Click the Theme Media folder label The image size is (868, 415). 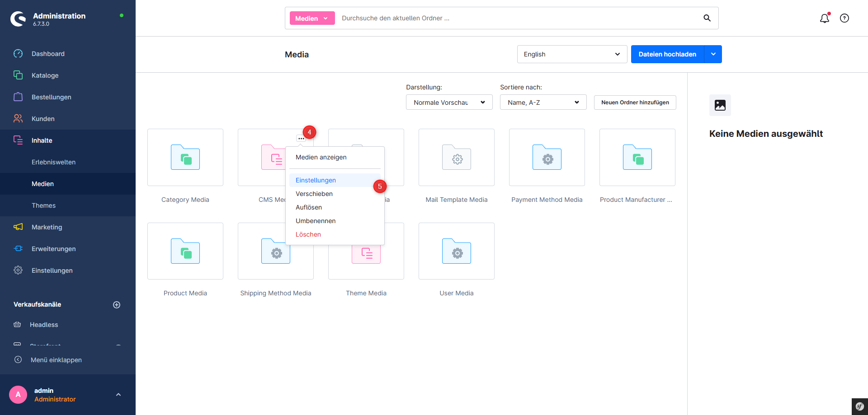(x=366, y=293)
